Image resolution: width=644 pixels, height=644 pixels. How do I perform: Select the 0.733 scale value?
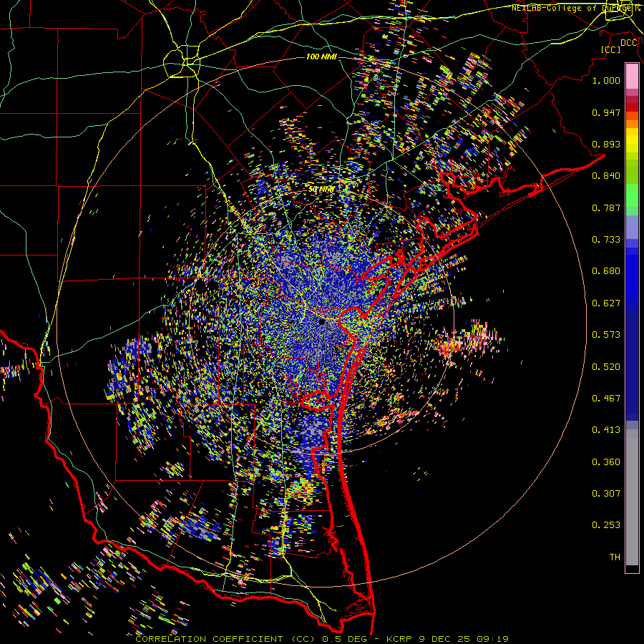pos(606,240)
